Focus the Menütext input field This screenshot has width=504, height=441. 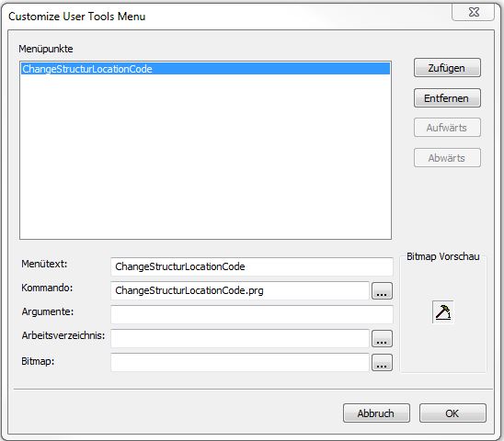coord(252,266)
